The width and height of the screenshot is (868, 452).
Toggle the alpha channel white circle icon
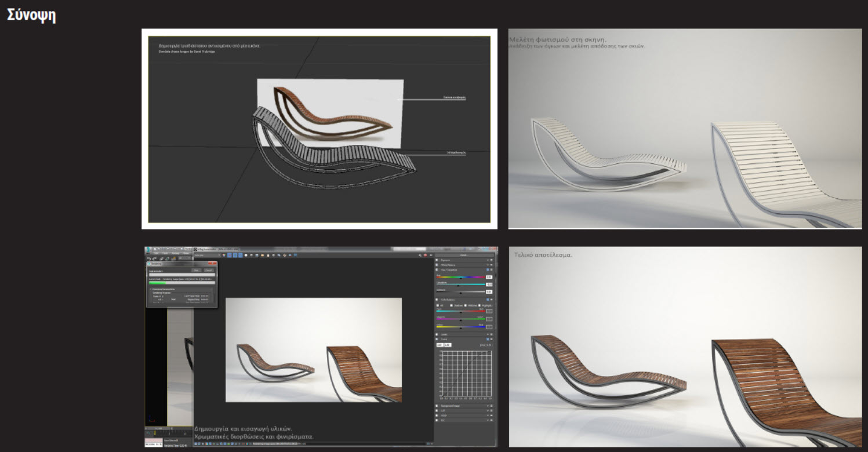(246, 256)
